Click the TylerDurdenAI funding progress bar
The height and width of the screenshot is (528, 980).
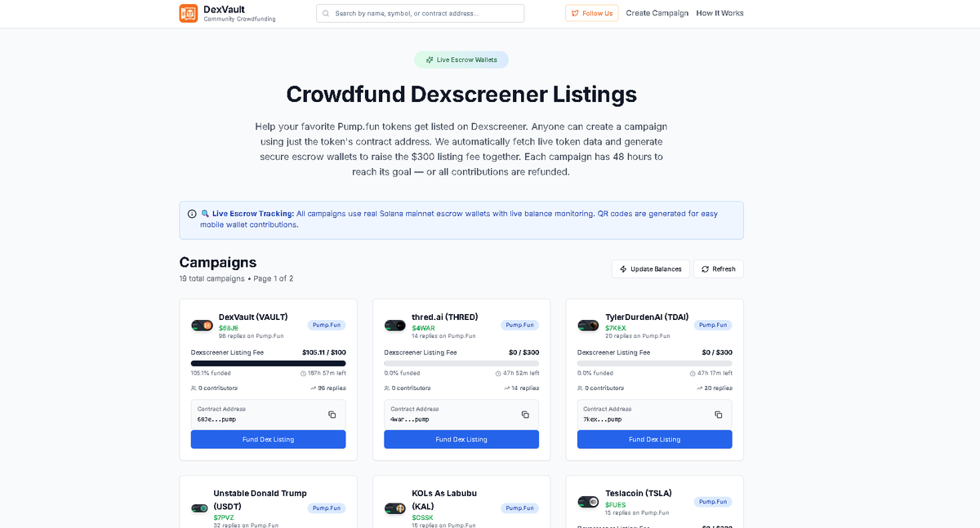(654, 363)
